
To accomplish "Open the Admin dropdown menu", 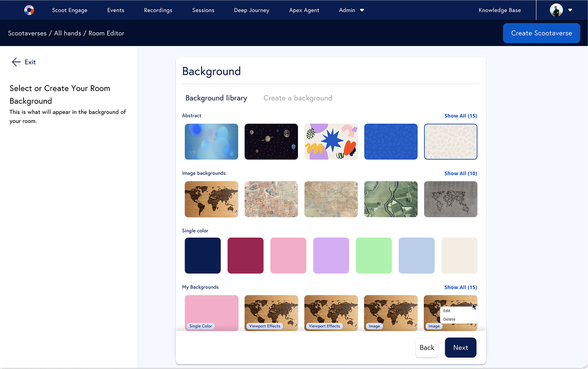I will coord(351,10).
